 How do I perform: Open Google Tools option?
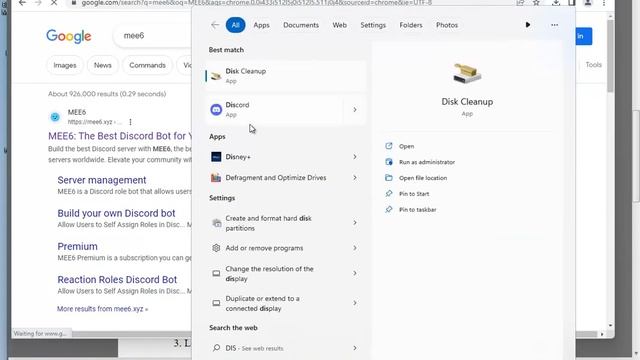coord(593,64)
